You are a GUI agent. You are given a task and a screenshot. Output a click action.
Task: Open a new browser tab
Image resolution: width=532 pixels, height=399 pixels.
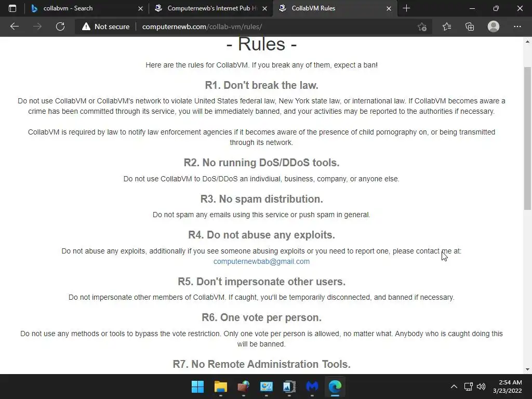406,8
